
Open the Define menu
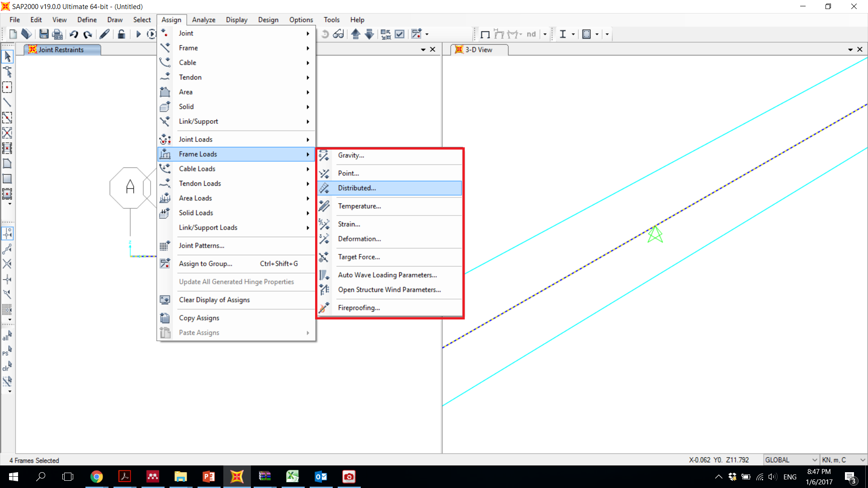pyautogui.click(x=87, y=20)
